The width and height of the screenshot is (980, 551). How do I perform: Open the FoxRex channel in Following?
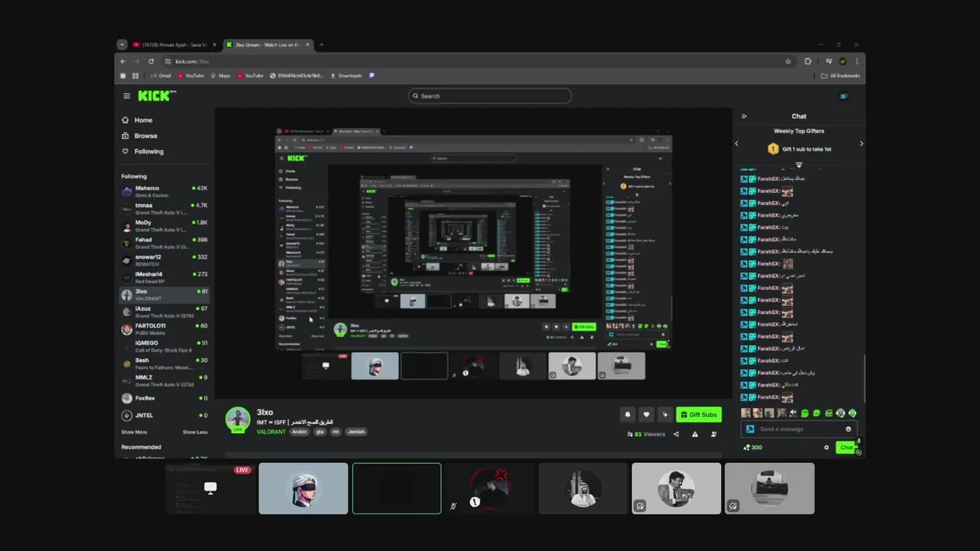[165, 398]
